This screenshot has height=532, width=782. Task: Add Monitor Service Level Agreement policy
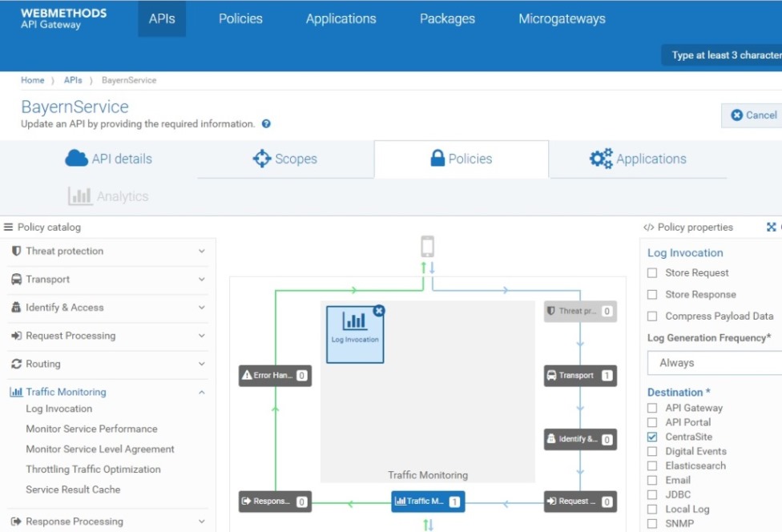pyautogui.click(x=99, y=449)
